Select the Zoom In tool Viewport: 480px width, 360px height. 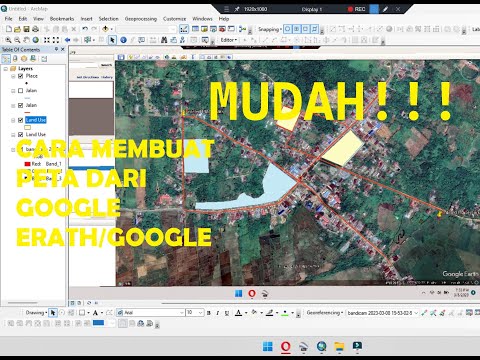(8, 40)
